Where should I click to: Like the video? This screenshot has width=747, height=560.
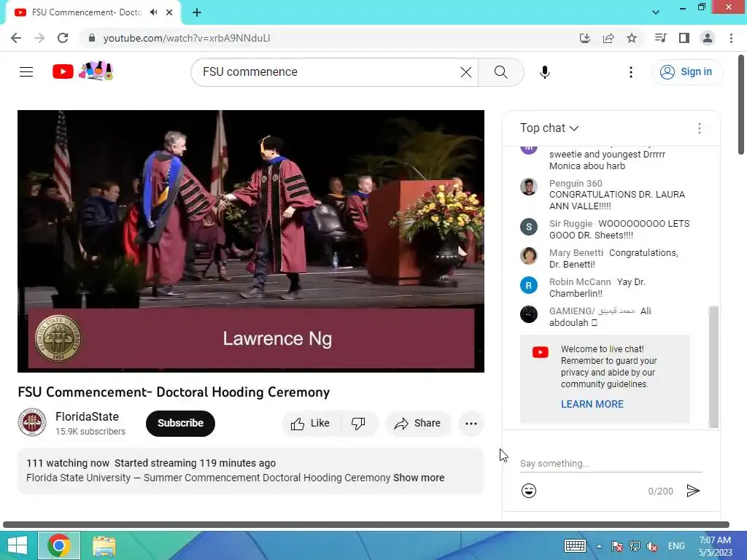click(x=311, y=424)
